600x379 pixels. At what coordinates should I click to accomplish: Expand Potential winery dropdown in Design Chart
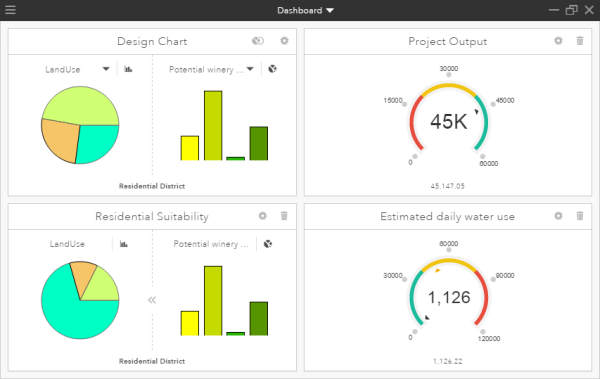pyautogui.click(x=250, y=69)
